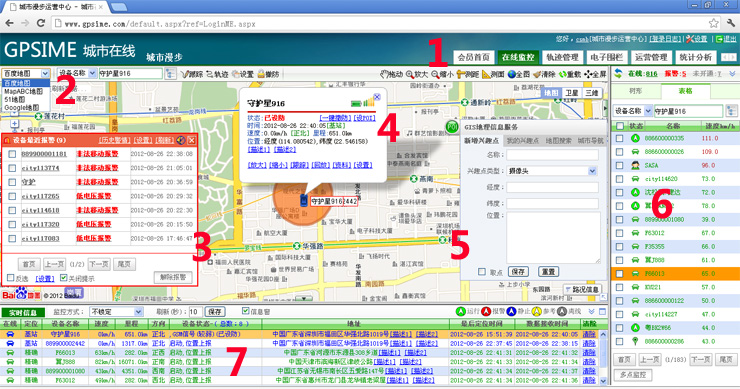Close the 守护星916 info popup
Viewport: 740px width, 389px height.
[377, 96]
